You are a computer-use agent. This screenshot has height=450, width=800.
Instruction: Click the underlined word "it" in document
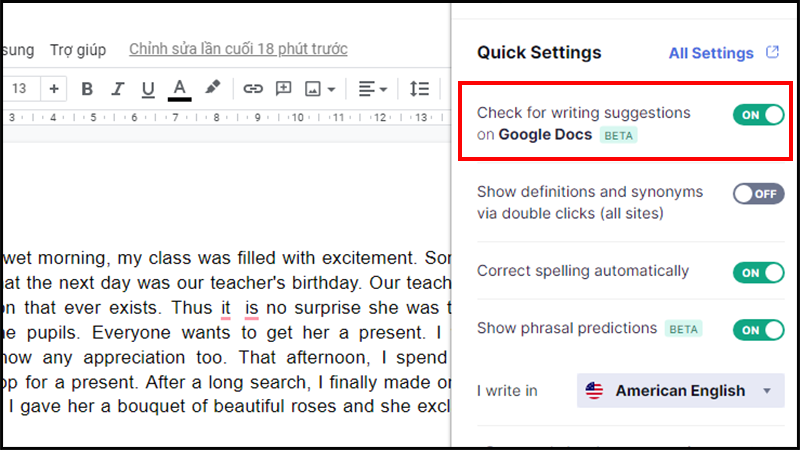[226, 308]
